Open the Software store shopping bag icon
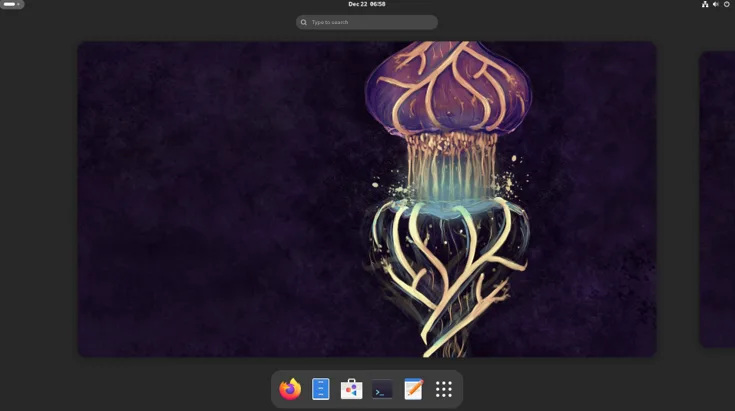The height and width of the screenshot is (411, 735). pos(351,389)
